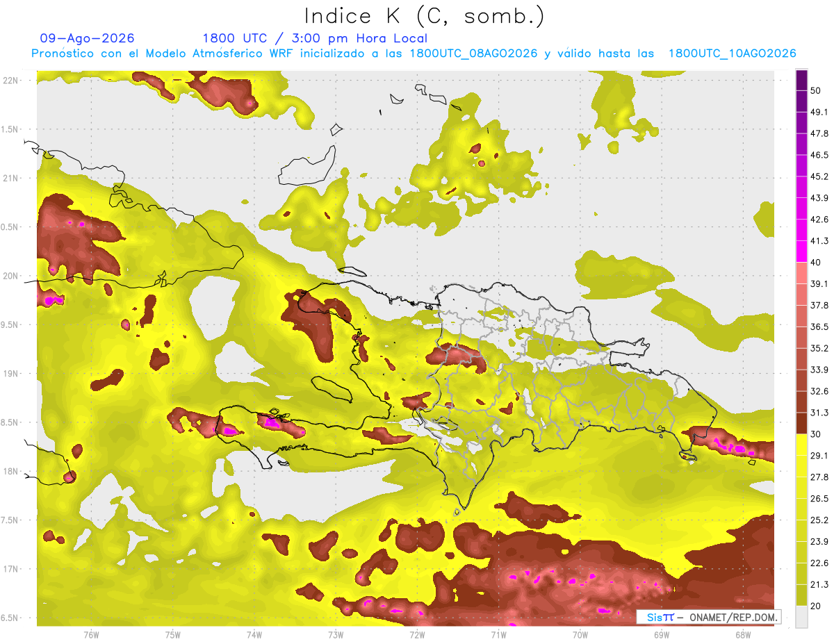Click colorbar value '41.3'
834x644 pixels.
(819, 241)
